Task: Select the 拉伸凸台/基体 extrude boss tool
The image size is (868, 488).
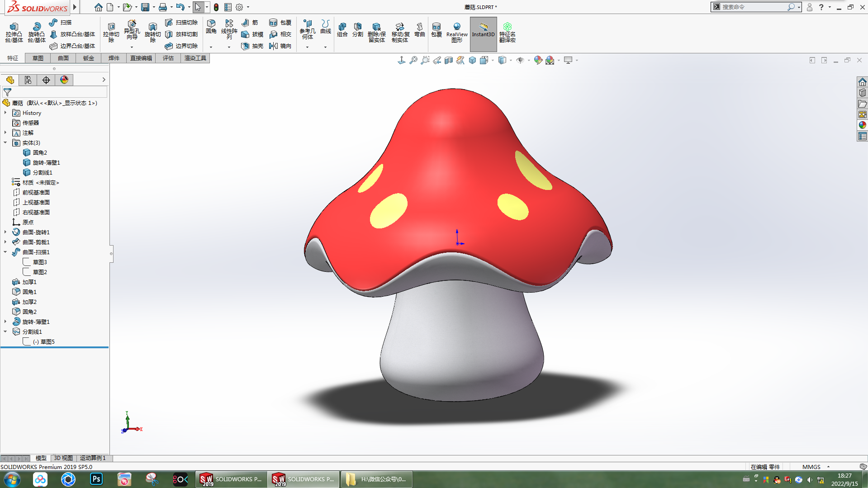Action: (14, 33)
